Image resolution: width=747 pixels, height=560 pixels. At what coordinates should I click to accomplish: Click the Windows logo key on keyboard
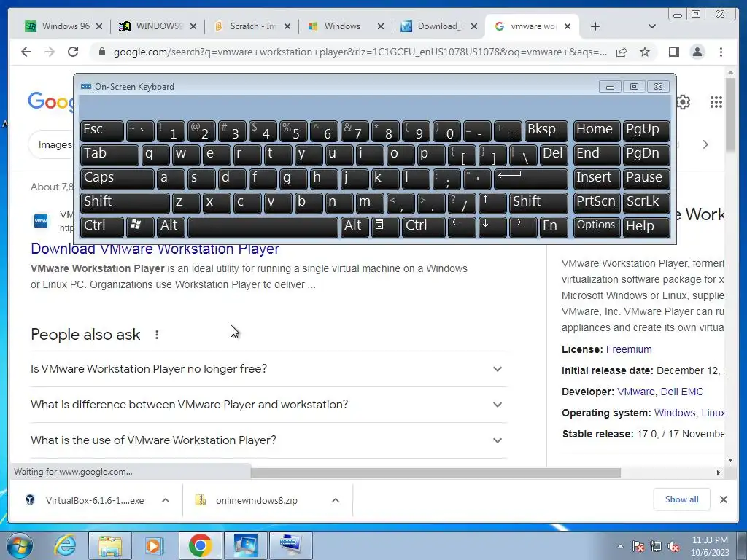pos(140,227)
